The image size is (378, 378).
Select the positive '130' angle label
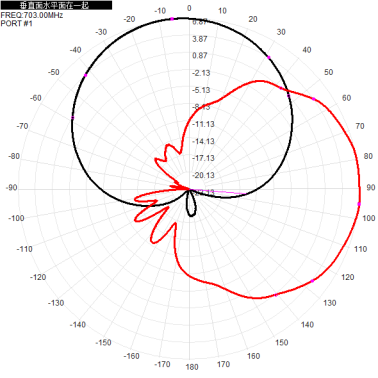(x=330, y=303)
